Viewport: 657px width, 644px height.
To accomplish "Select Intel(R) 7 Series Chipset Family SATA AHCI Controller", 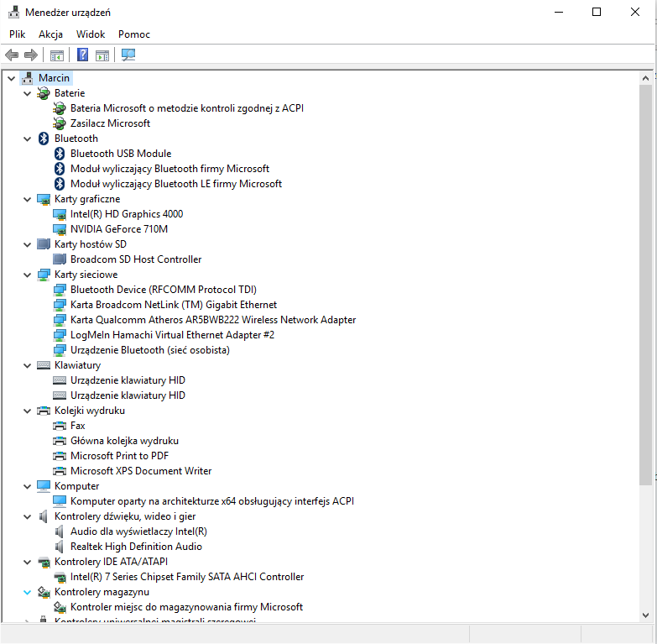I will (187, 577).
